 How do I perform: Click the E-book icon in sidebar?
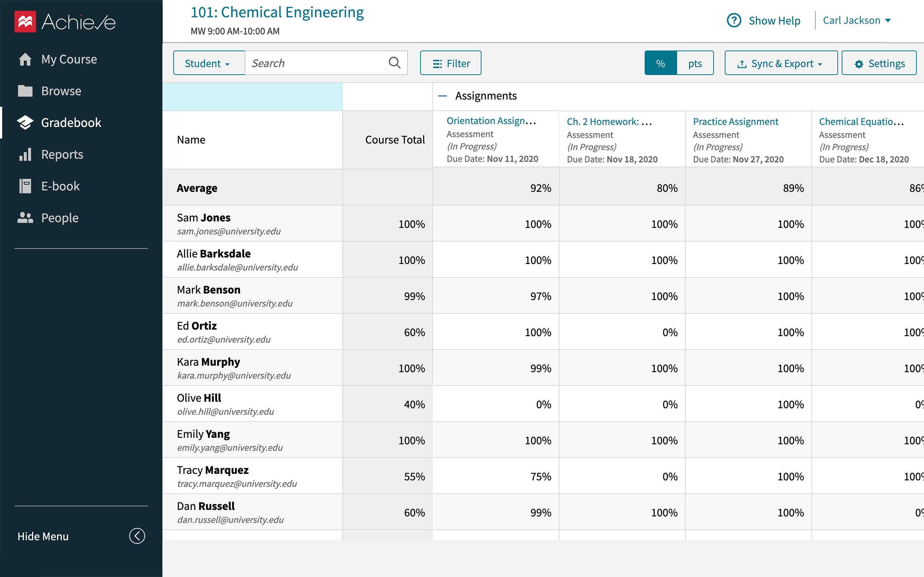[25, 186]
